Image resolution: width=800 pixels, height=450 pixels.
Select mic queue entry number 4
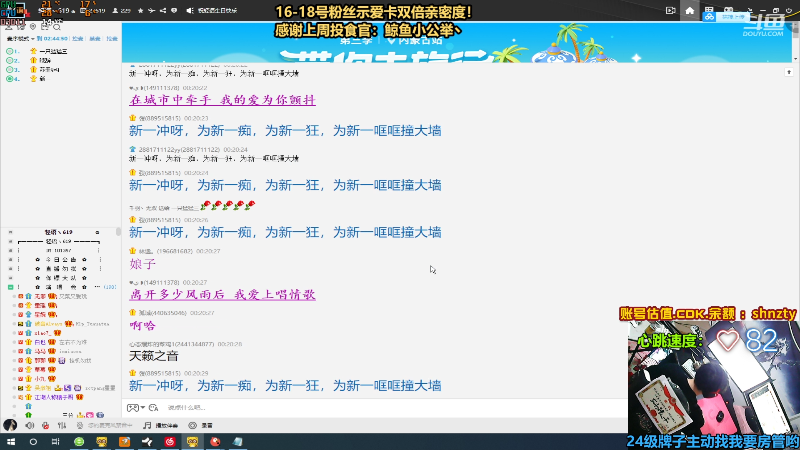point(60,79)
